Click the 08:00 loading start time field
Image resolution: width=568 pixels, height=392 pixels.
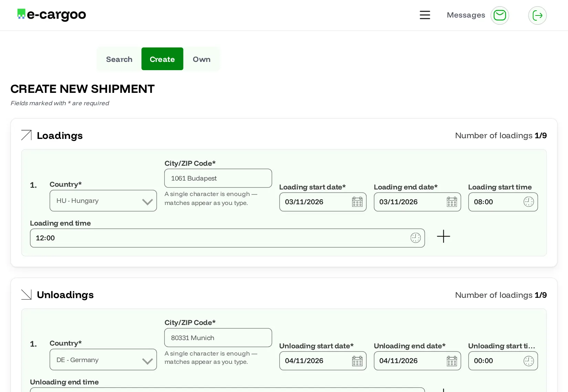tap(503, 202)
